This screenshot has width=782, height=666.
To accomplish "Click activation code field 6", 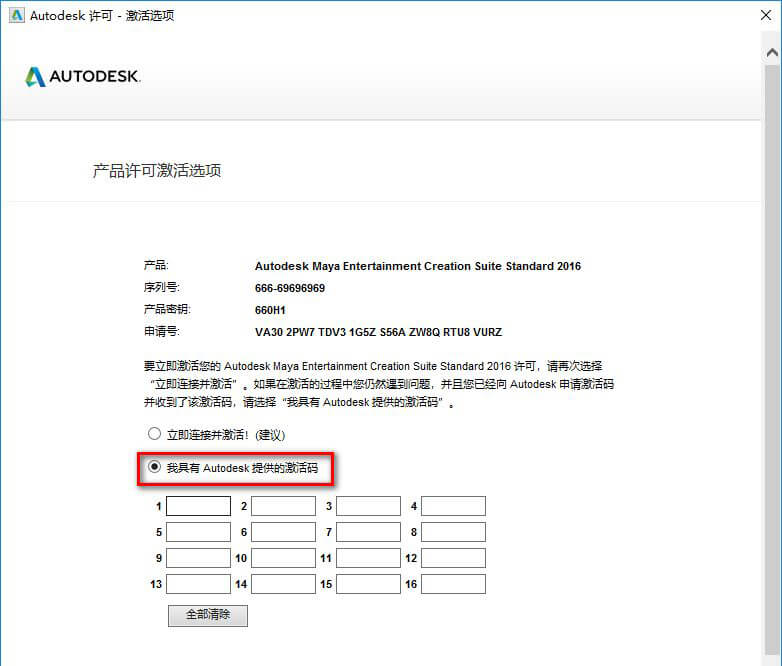I will tap(283, 532).
